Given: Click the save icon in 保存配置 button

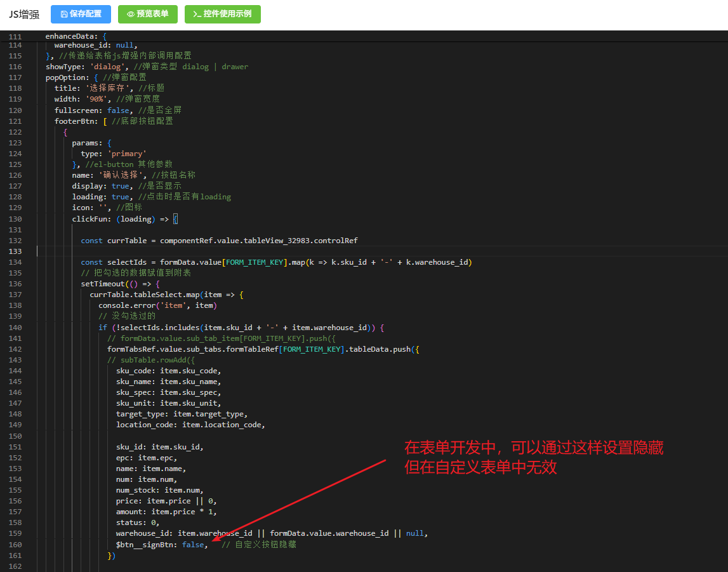Looking at the screenshot, I should tap(63, 14).
